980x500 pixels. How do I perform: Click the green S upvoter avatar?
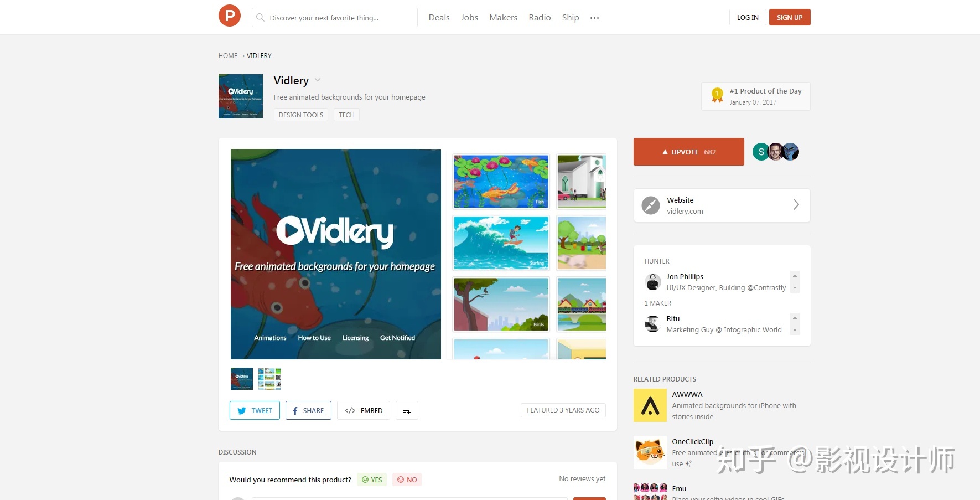[761, 152]
